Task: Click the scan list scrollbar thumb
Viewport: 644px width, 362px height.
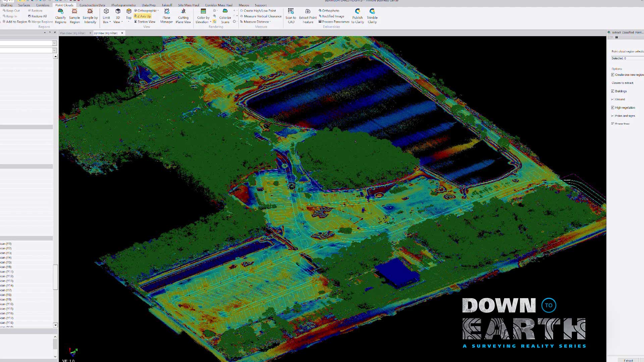Action: point(55,277)
